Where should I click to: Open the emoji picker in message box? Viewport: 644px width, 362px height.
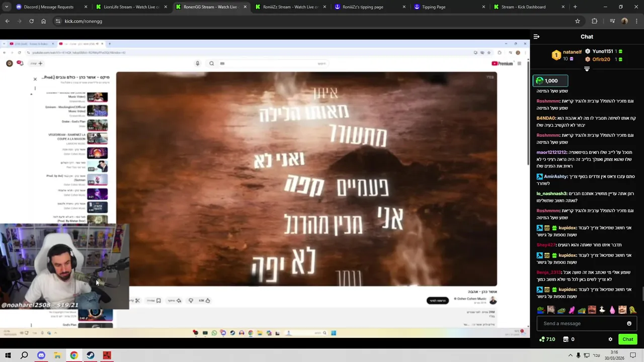click(629, 323)
